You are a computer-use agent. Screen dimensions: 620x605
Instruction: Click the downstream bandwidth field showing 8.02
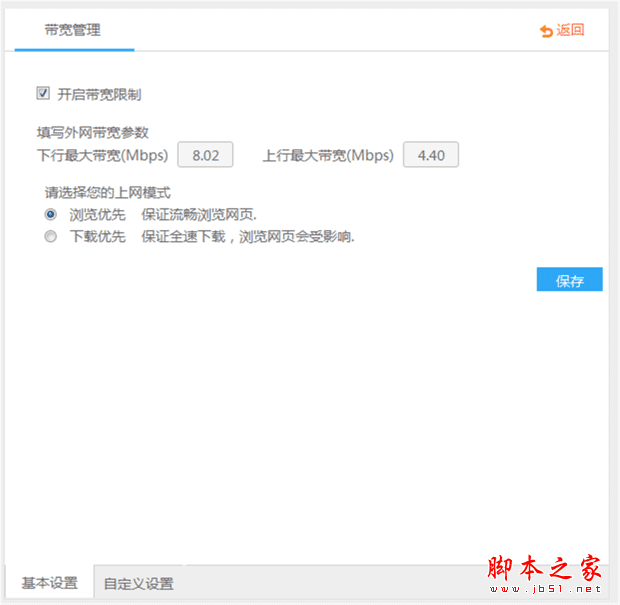[205, 155]
